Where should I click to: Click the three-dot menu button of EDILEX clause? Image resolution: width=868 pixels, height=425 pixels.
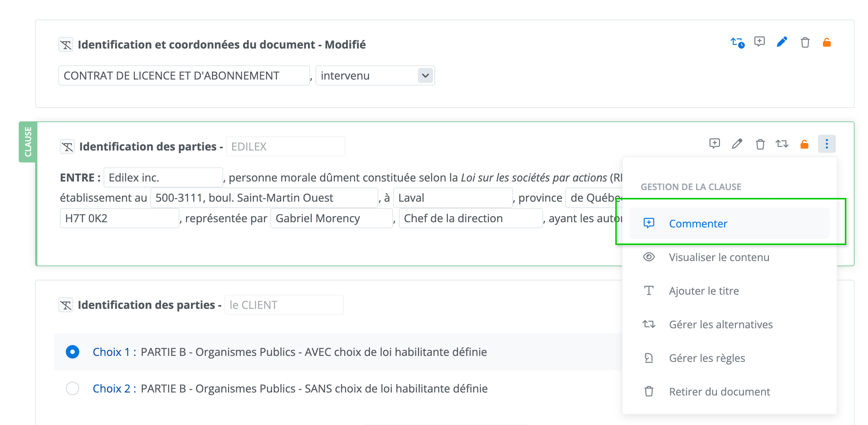[827, 144]
